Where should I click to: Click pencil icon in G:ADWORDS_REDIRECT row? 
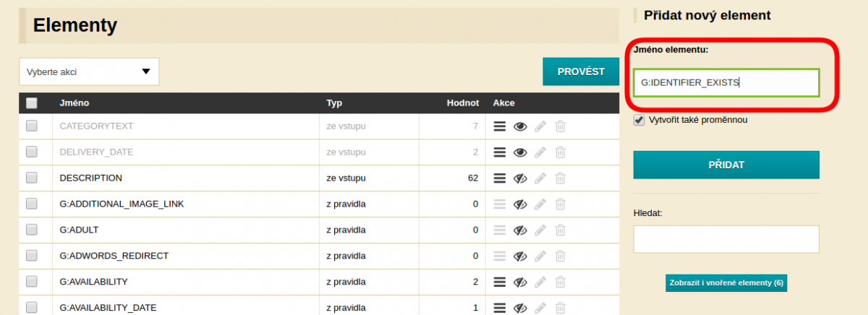tap(540, 256)
